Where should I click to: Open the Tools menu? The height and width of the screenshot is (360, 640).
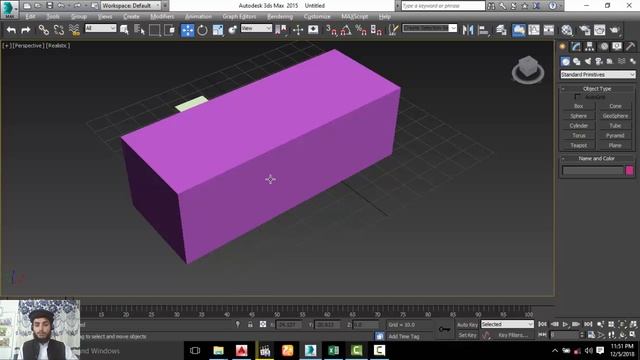click(x=53, y=17)
